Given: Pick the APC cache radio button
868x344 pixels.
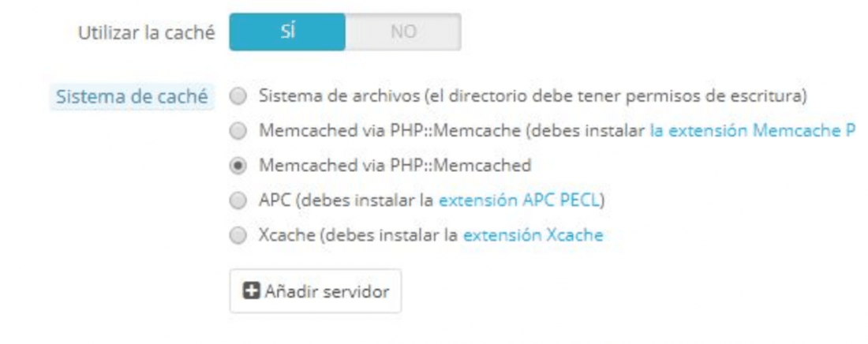Looking at the screenshot, I should (x=238, y=200).
